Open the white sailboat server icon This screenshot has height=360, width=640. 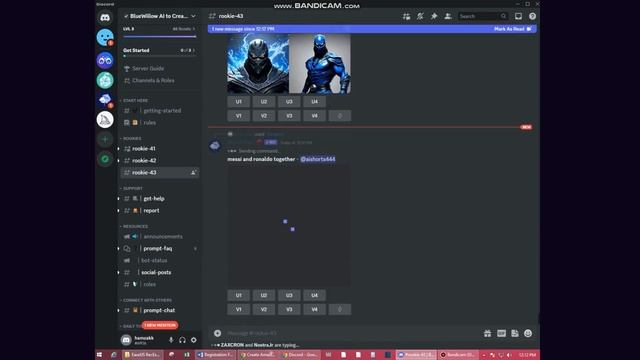tap(105, 120)
